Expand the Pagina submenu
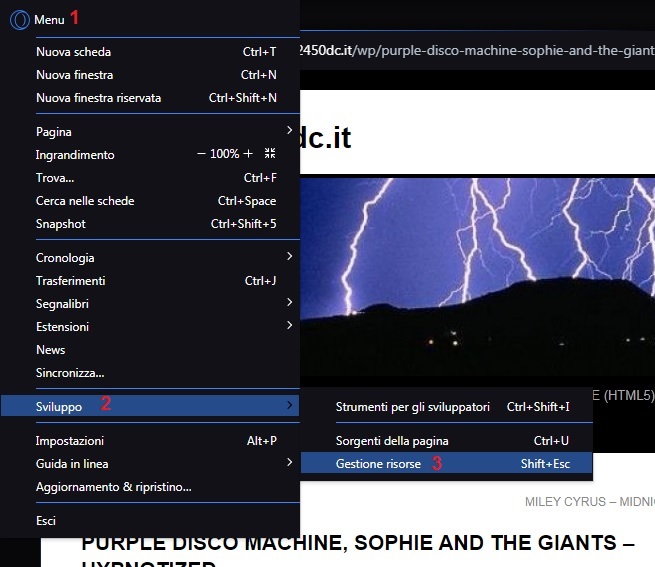The image size is (655, 567). tap(150, 132)
